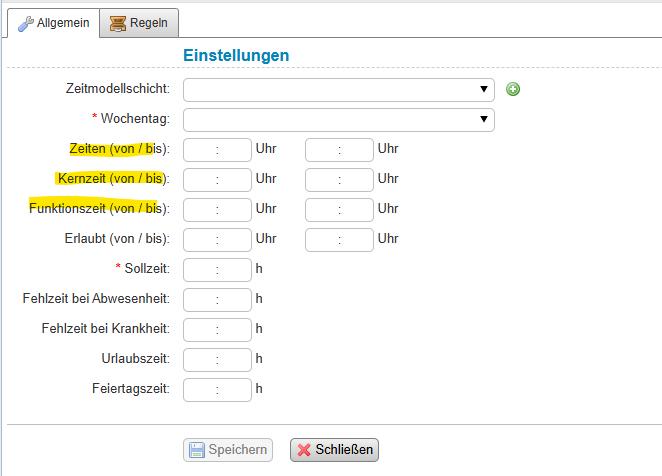Focus the Urlaubszeit hours field

coord(217,358)
